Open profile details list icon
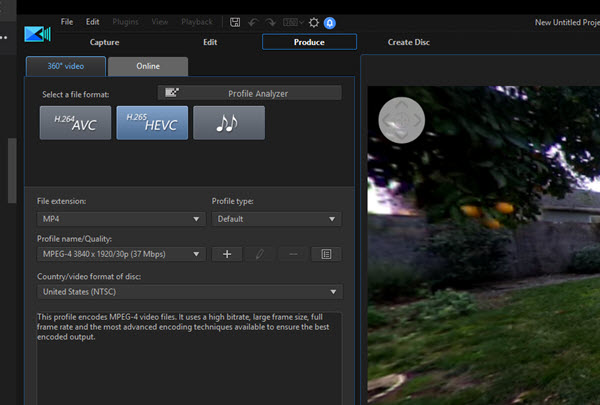Image resolution: width=600 pixels, height=405 pixels. 326,254
